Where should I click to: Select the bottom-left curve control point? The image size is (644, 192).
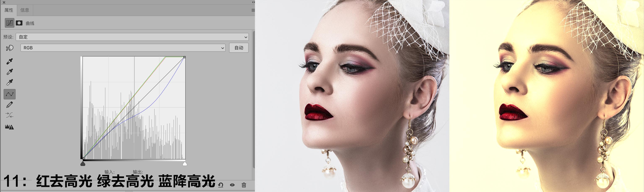[x=83, y=158]
